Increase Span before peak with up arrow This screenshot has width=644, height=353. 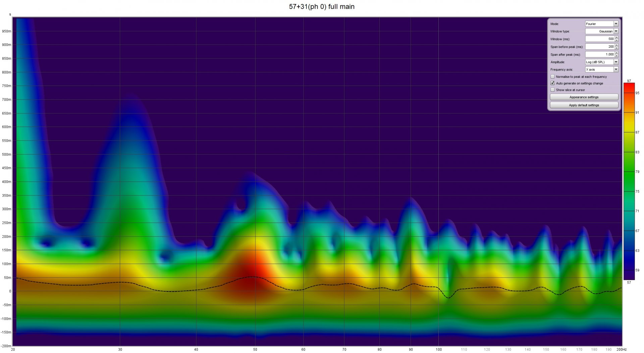[x=616, y=45]
